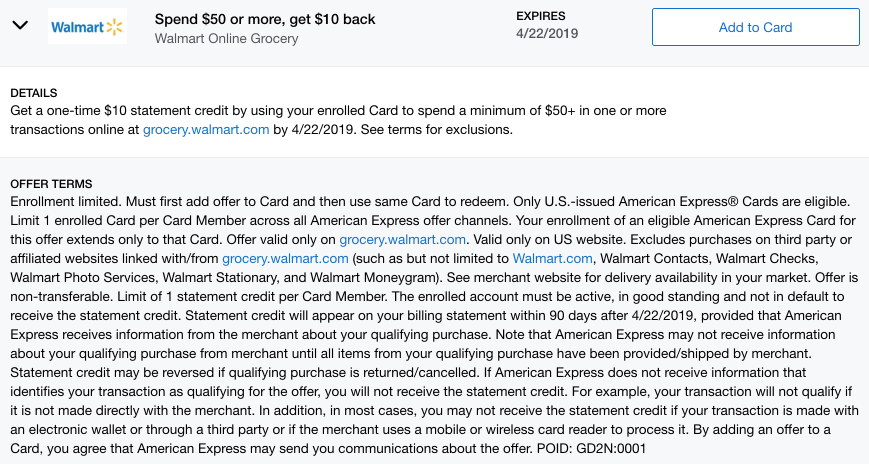This screenshot has height=464, width=869.
Task: Click the expiration date under the EXPIRES label
Action: coord(546,34)
